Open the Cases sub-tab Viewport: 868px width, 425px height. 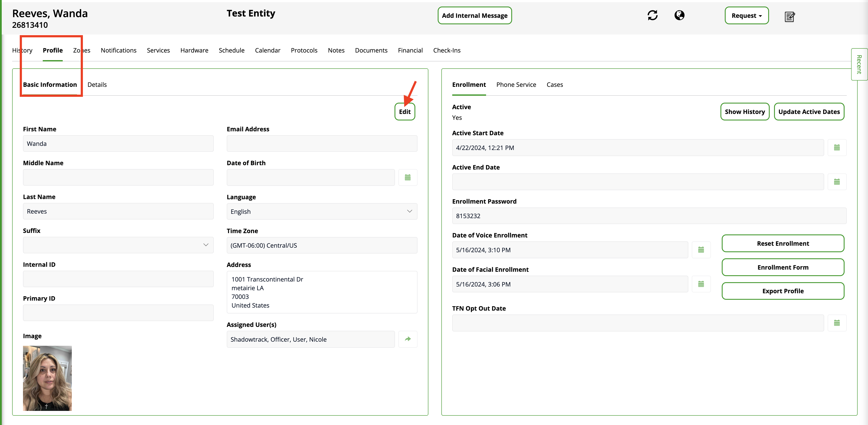click(555, 85)
